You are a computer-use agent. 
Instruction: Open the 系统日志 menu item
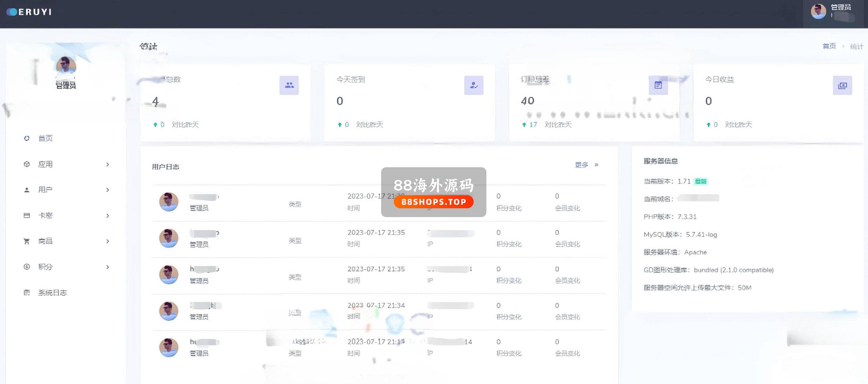point(53,292)
